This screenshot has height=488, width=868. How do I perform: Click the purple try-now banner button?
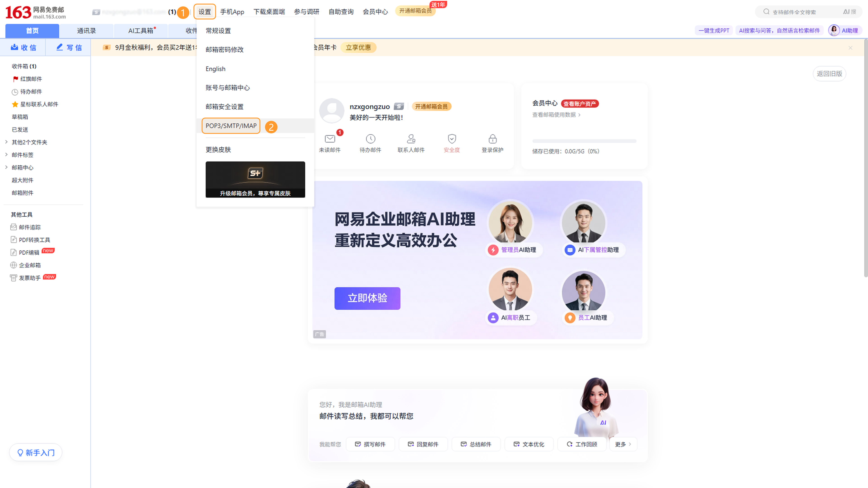367,298
